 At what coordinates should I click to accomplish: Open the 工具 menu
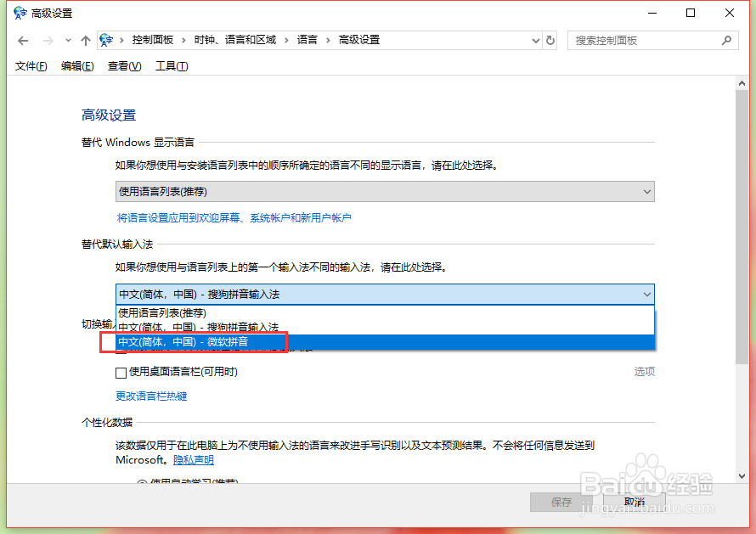[171, 65]
